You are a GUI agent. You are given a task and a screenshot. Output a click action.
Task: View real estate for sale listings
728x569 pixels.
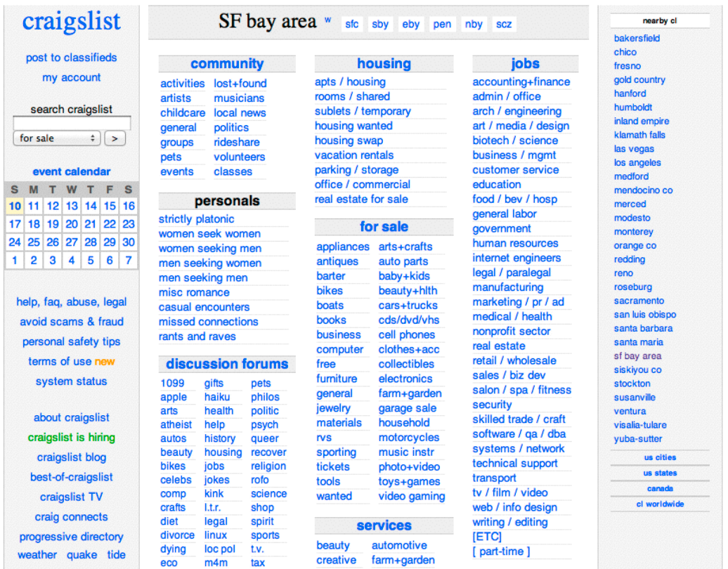[361, 200]
